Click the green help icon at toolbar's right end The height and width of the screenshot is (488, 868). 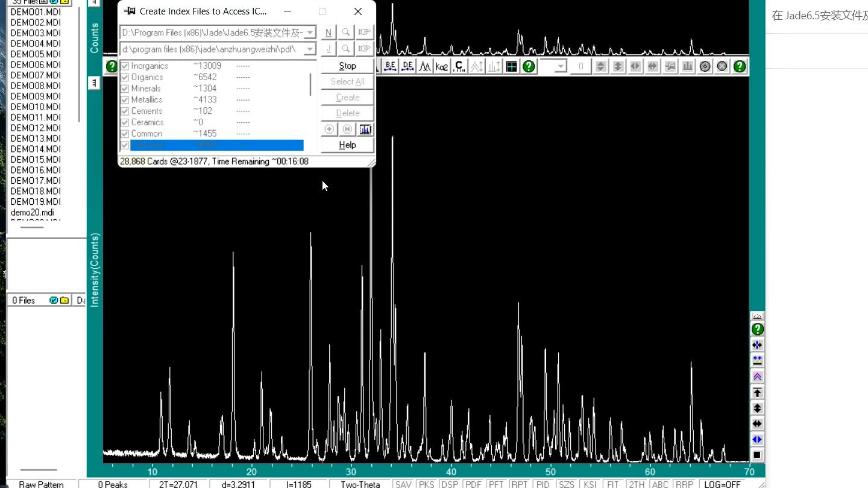coord(740,66)
